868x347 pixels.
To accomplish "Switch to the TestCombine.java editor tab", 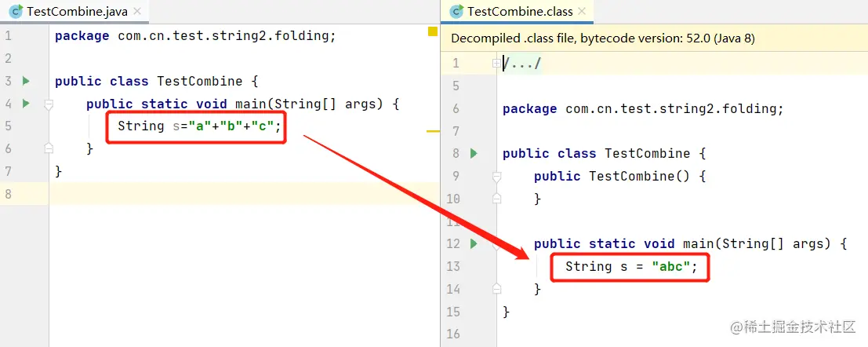I will click(75, 11).
